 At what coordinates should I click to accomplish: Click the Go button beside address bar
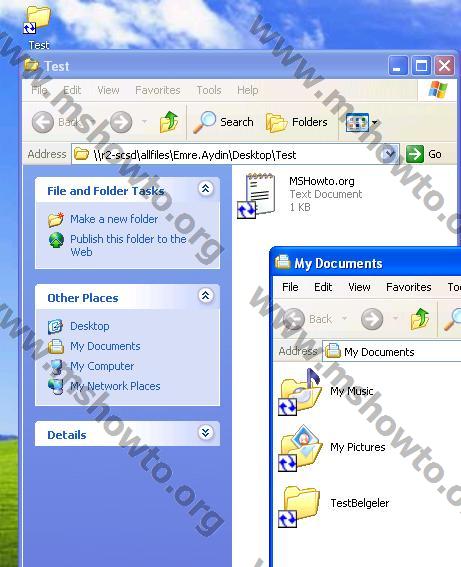(x=424, y=154)
